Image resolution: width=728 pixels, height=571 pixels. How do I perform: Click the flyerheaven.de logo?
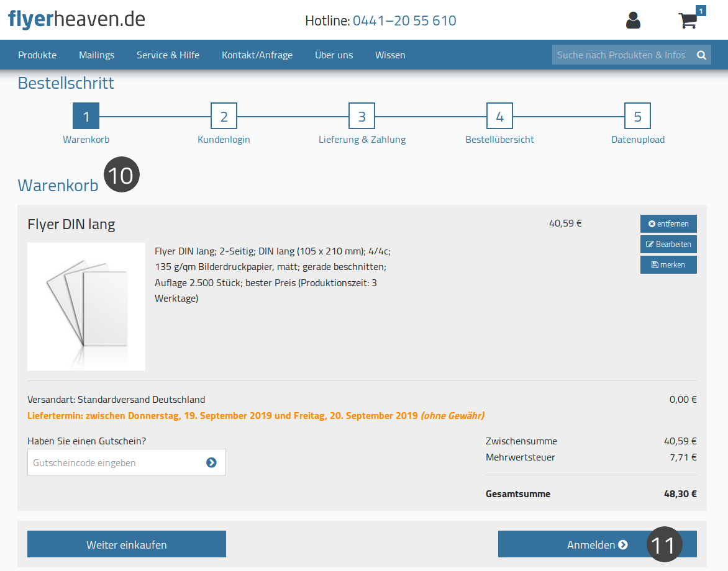[76, 19]
